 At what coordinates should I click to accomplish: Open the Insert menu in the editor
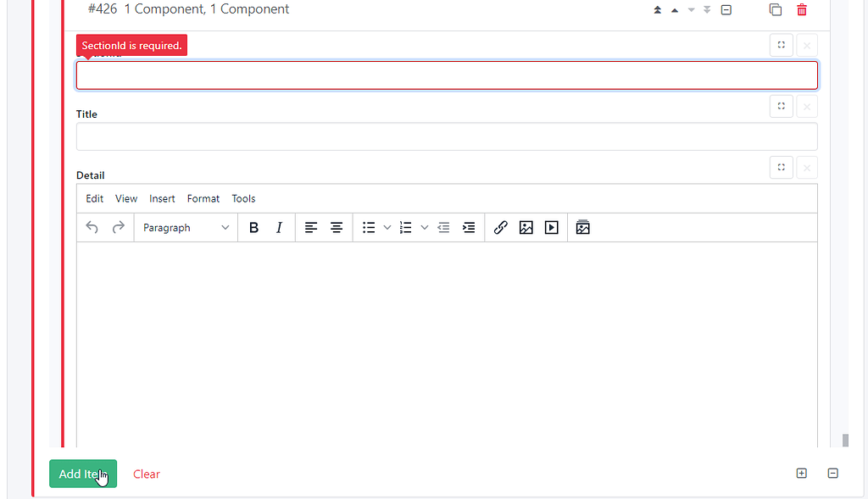click(x=162, y=198)
